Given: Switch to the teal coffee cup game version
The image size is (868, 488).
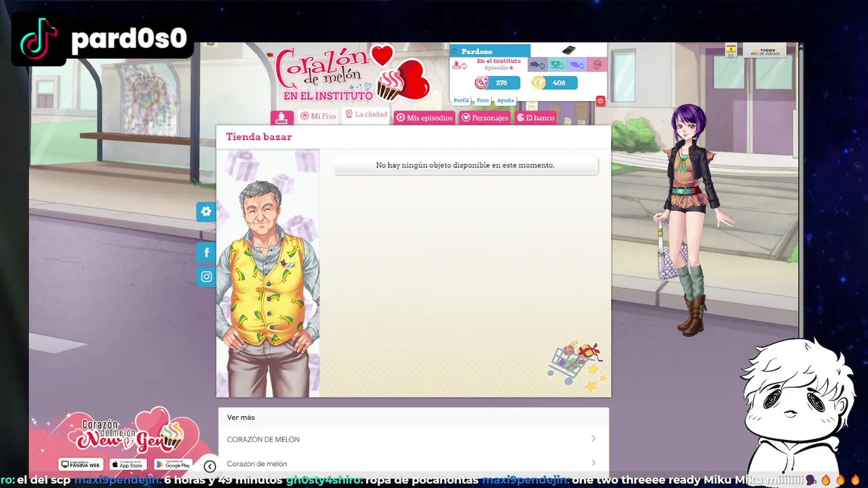Looking at the screenshot, I should (557, 65).
